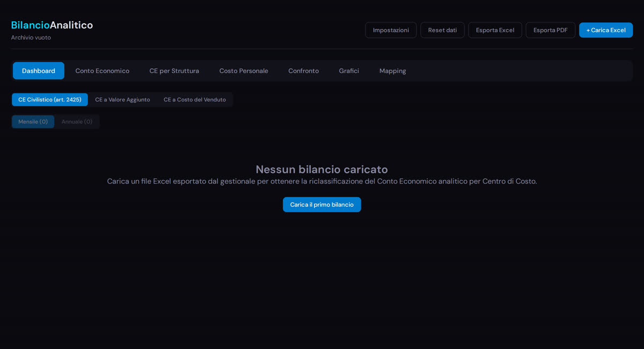
Task: Open the Impostazioni settings
Action: point(391,30)
